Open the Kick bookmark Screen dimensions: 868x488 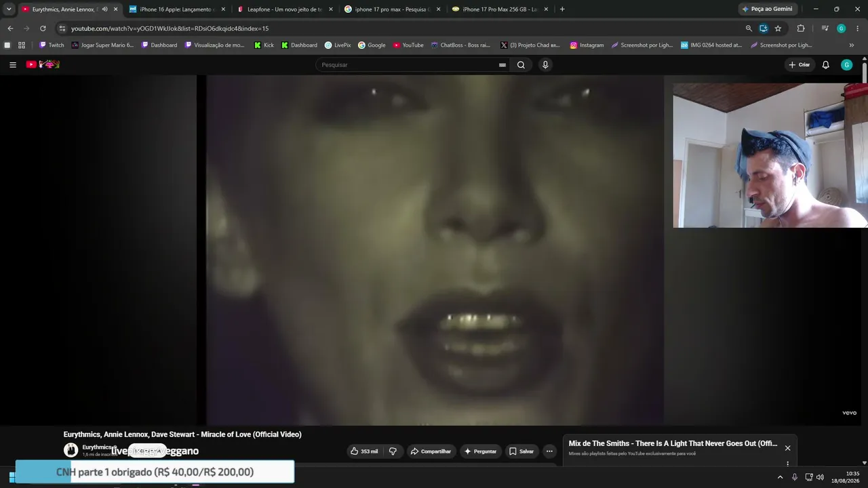click(x=264, y=45)
